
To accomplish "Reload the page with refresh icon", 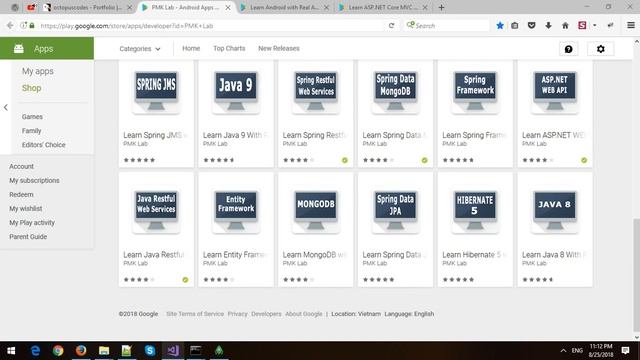I will (x=391, y=26).
